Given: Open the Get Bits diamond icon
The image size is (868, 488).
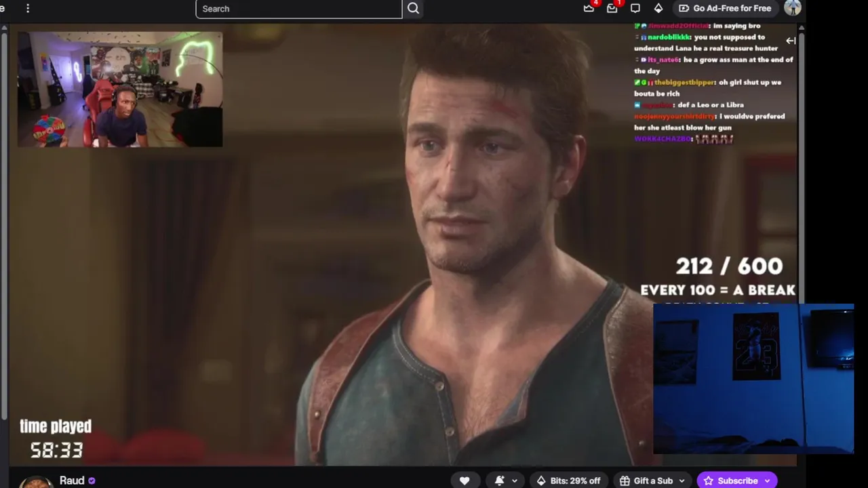Looking at the screenshot, I should click(x=658, y=8).
